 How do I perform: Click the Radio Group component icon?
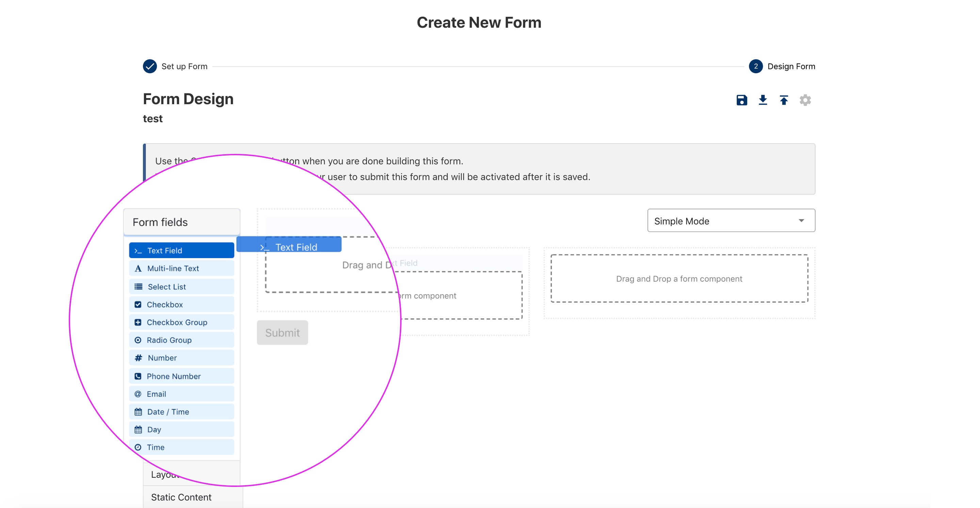coord(138,340)
